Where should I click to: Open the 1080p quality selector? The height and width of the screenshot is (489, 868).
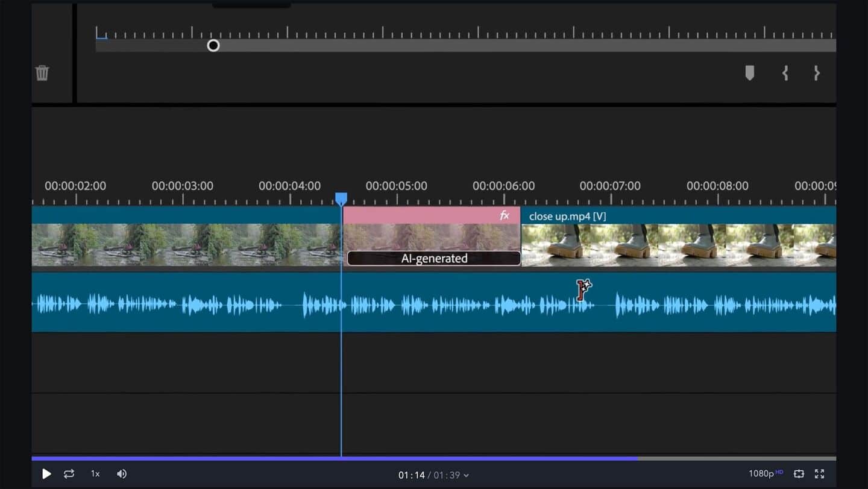pyautogui.click(x=763, y=474)
